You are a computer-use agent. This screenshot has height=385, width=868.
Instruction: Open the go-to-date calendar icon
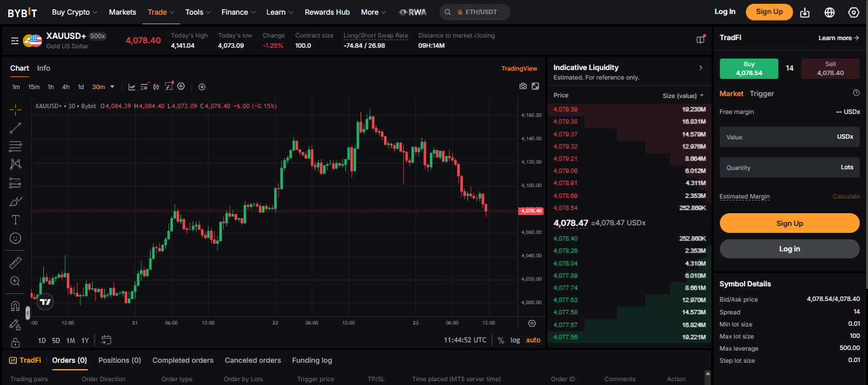pyautogui.click(x=106, y=340)
